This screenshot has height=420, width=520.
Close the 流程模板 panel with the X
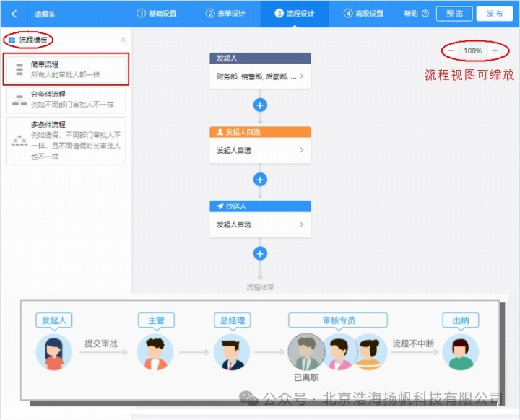[123, 40]
